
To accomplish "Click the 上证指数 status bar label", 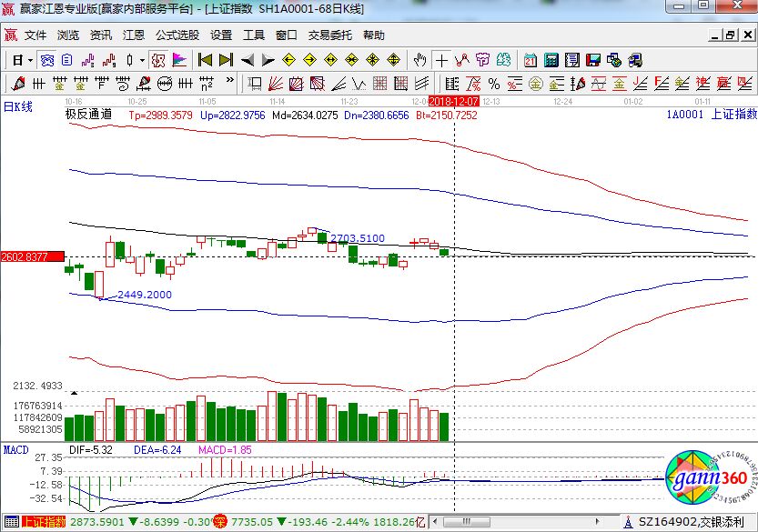I will click(44, 523).
